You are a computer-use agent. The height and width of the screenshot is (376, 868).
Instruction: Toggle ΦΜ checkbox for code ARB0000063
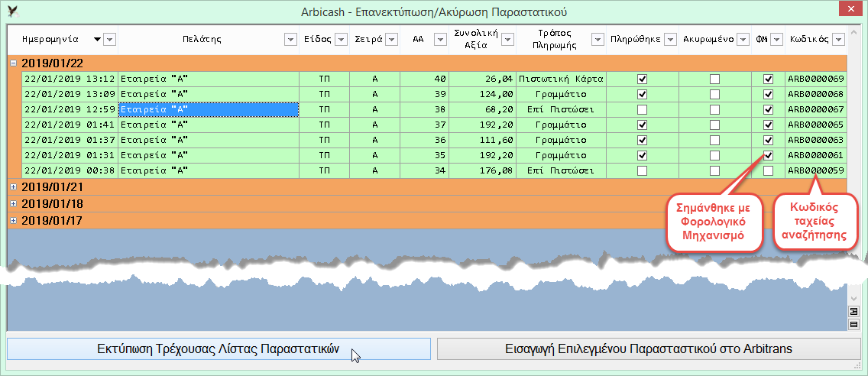[769, 140]
